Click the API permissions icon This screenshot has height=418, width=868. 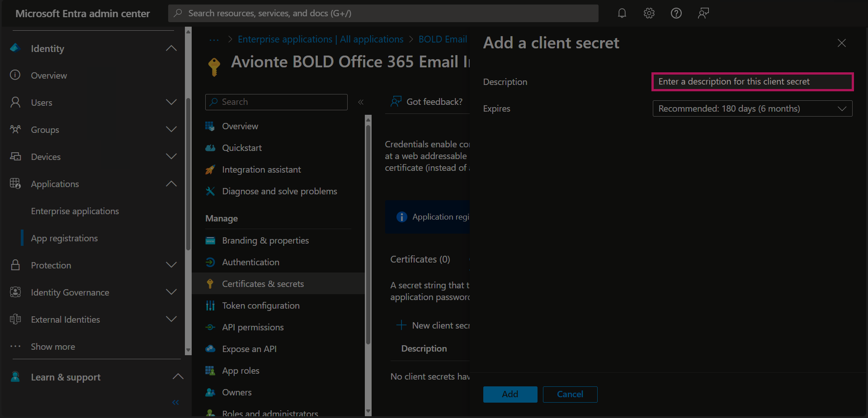(210, 327)
